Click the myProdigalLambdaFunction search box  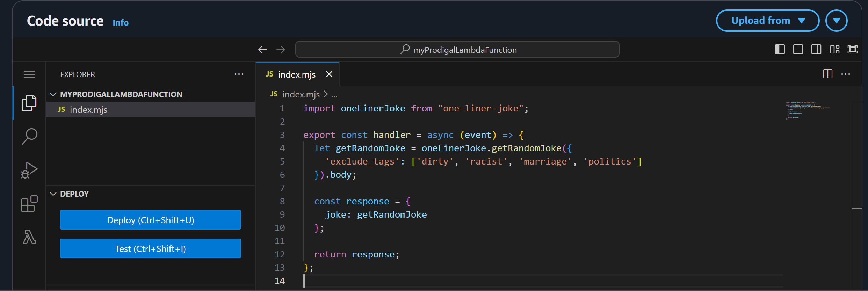pos(457,50)
